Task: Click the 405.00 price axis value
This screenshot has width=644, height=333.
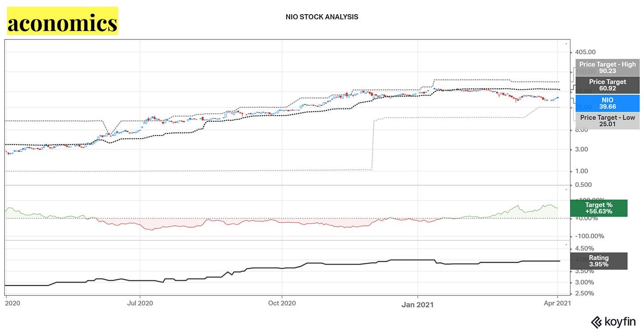Action: [586, 52]
